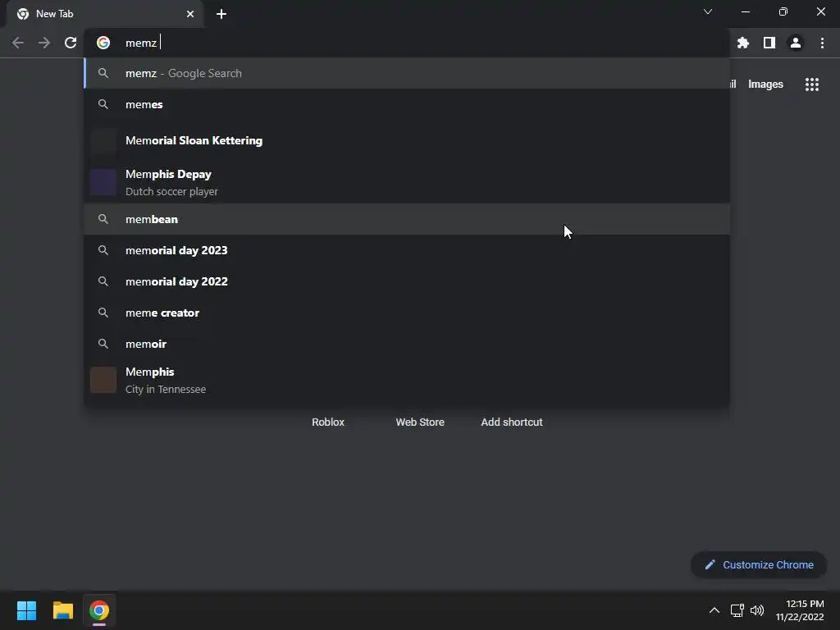Open the Web Store shortcut

tap(420, 422)
